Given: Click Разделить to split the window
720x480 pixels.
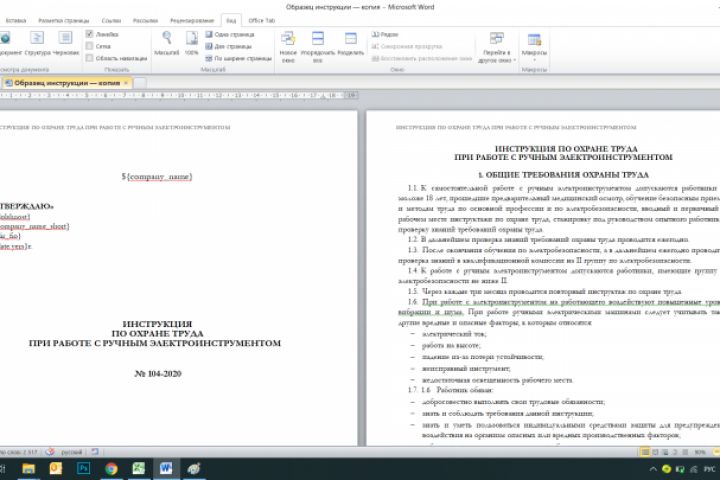Looking at the screenshot, I should (351, 44).
